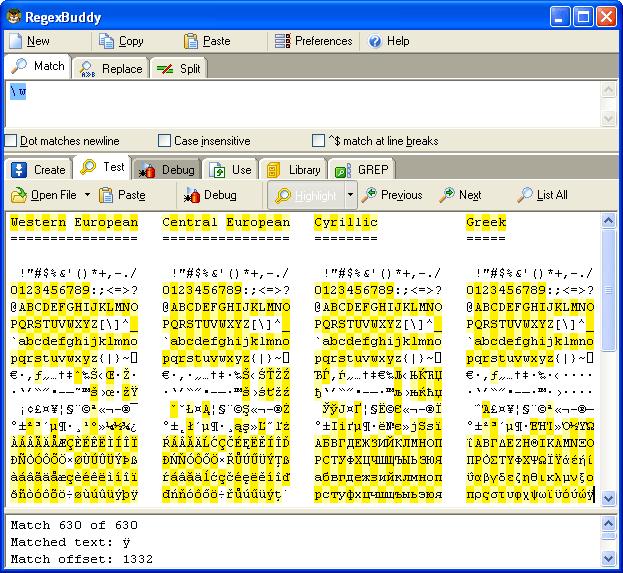The image size is (623, 573).
Task: Expand the Open File dropdown arrow
Action: pos(87,195)
